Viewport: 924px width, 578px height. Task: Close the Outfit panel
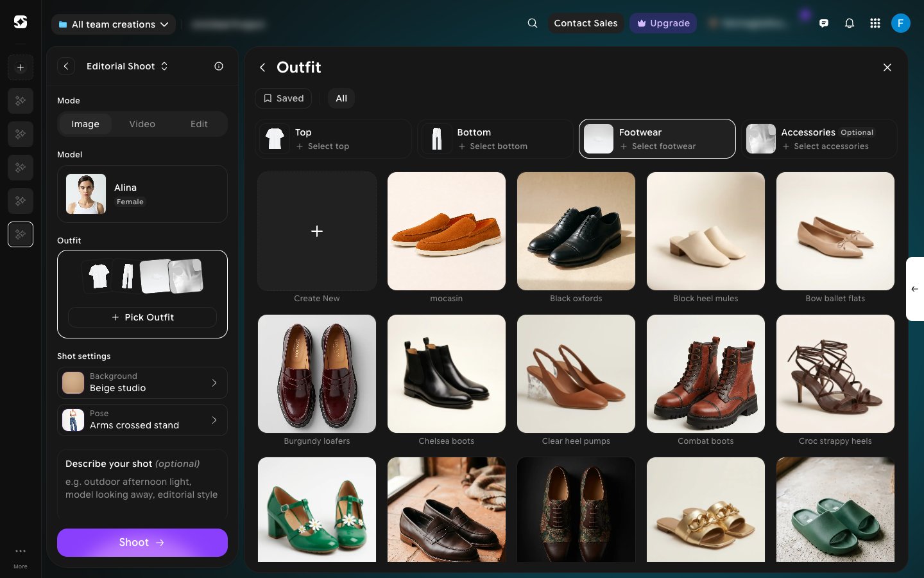tap(887, 67)
